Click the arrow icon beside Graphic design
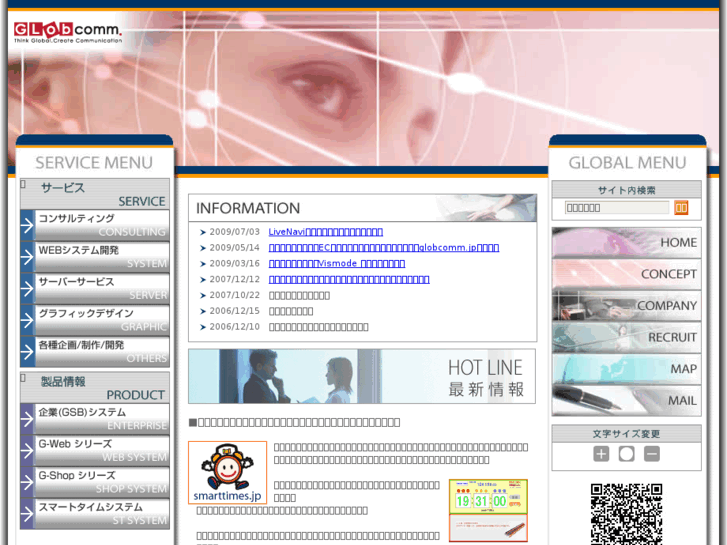The height and width of the screenshot is (545, 727). pyautogui.click(x=27, y=320)
